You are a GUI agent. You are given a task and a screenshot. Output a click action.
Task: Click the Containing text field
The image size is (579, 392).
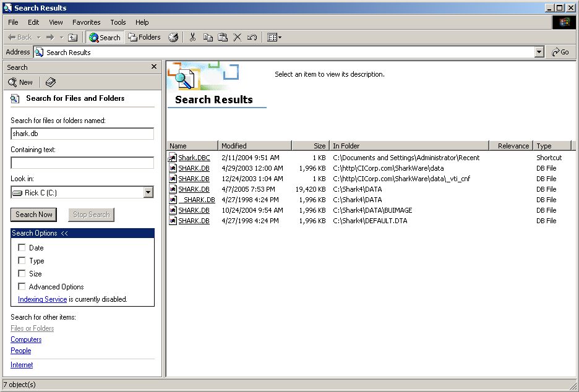click(x=82, y=163)
